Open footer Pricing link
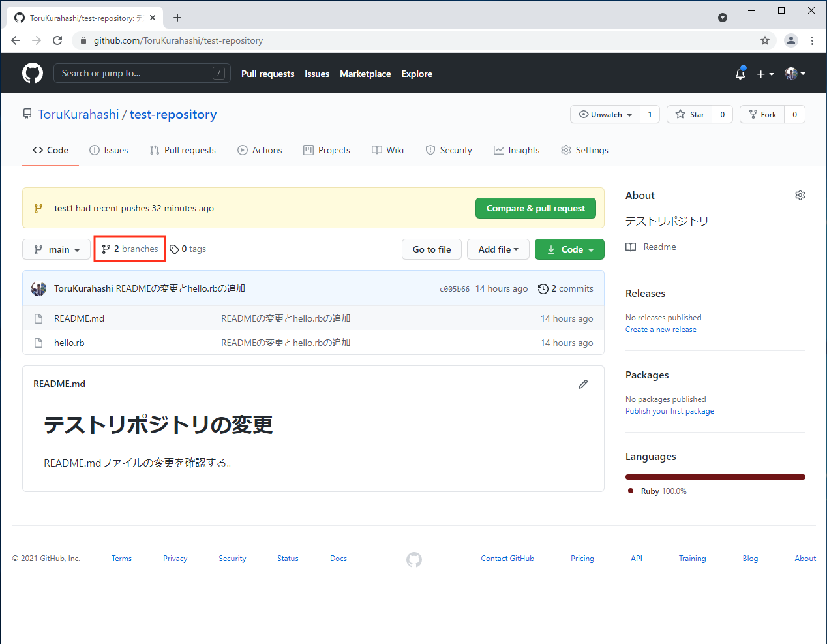Image resolution: width=827 pixels, height=644 pixels. pyautogui.click(x=582, y=559)
